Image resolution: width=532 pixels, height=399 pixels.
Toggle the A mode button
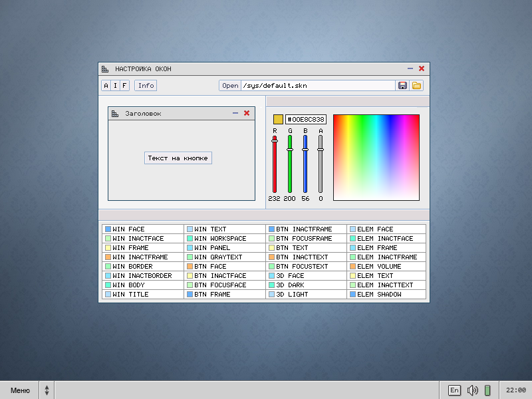(x=106, y=86)
